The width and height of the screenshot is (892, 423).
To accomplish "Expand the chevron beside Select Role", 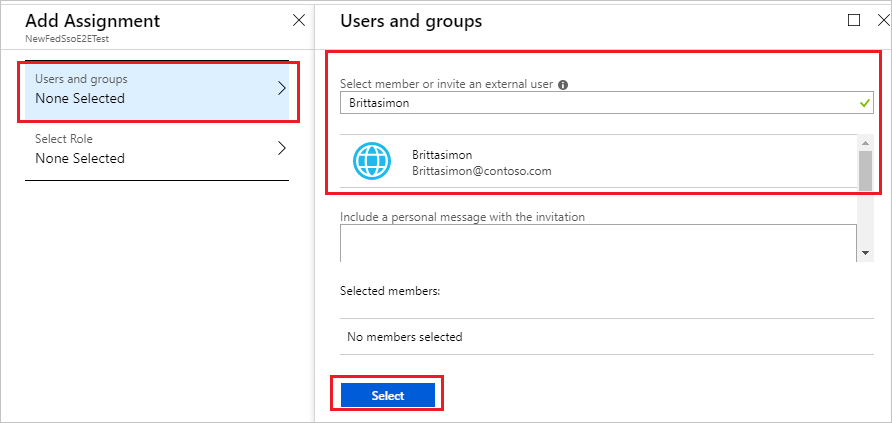I will (x=281, y=149).
